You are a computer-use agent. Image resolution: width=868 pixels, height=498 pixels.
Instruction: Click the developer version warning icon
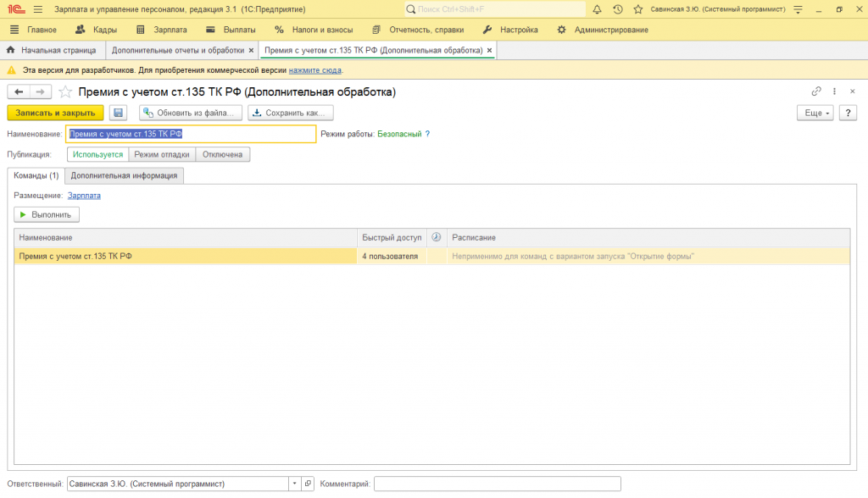tap(12, 70)
